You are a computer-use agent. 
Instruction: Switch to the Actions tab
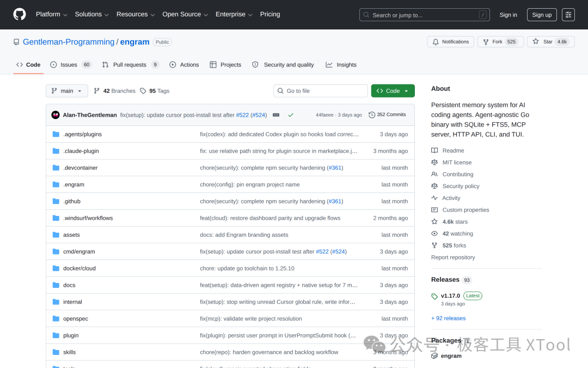(x=184, y=64)
